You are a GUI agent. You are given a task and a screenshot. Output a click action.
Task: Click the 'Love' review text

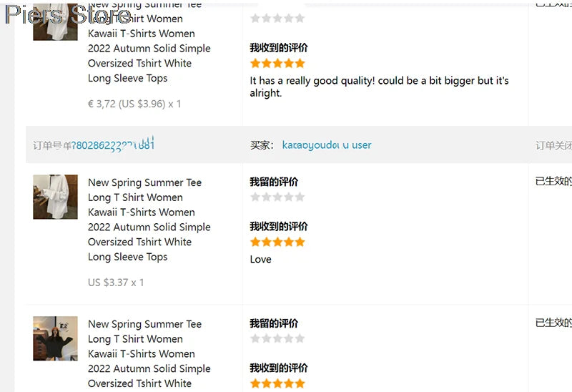260,260
